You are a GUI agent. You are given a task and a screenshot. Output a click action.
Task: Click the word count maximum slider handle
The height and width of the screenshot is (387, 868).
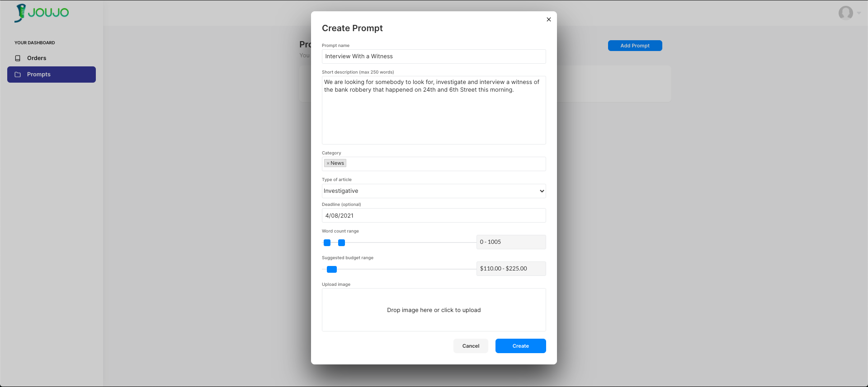[x=341, y=243]
